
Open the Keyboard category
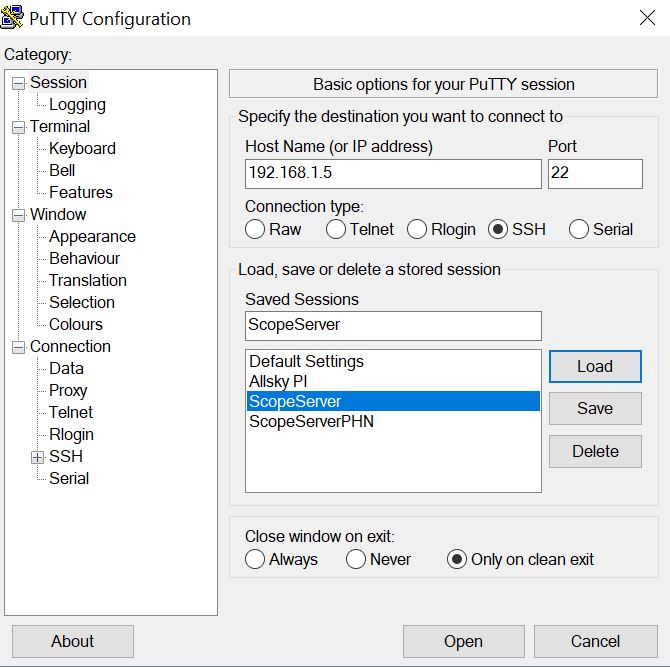(x=82, y=149)
